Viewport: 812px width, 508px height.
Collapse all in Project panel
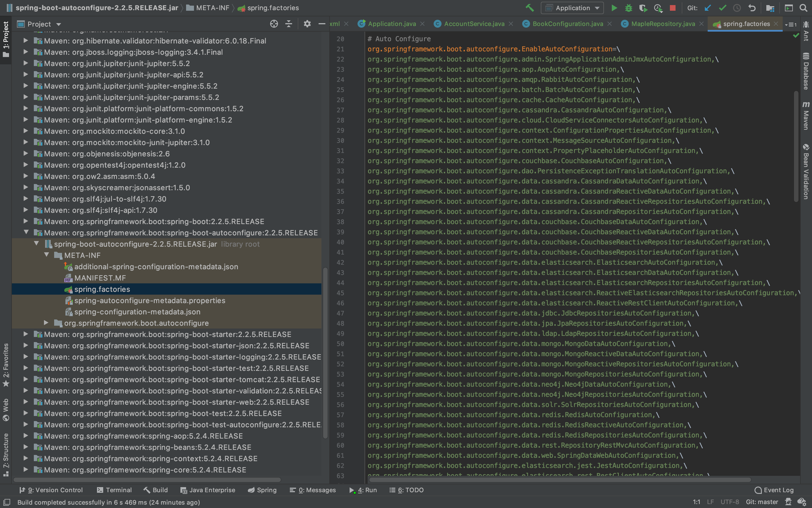point(288,24)
